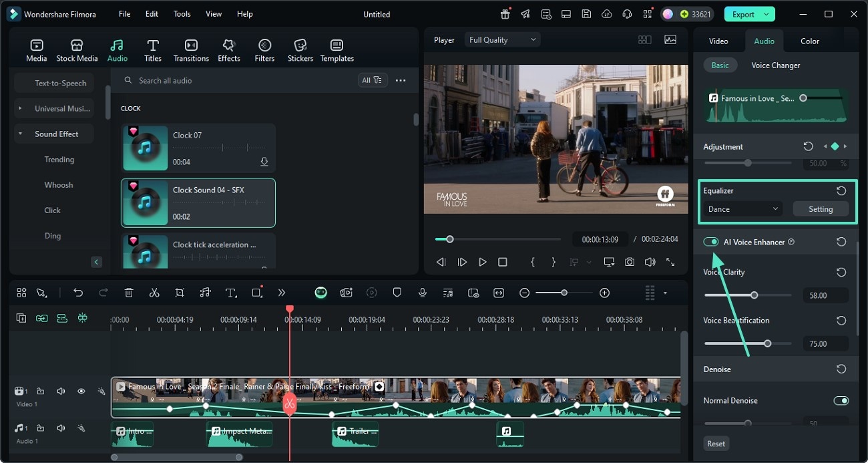Screen dimensions: 868x463
Task: Open the Transitions tab
Action: coord(191,50)
